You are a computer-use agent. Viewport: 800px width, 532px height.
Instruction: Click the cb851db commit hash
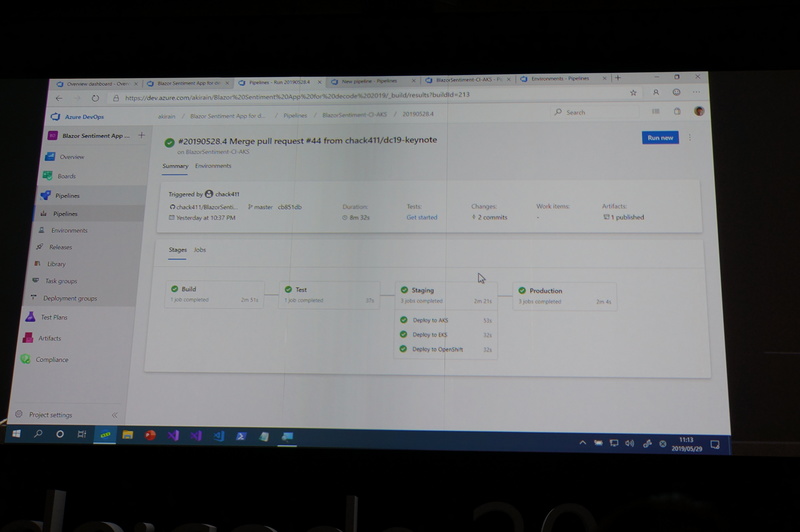[x=290, y=207]
